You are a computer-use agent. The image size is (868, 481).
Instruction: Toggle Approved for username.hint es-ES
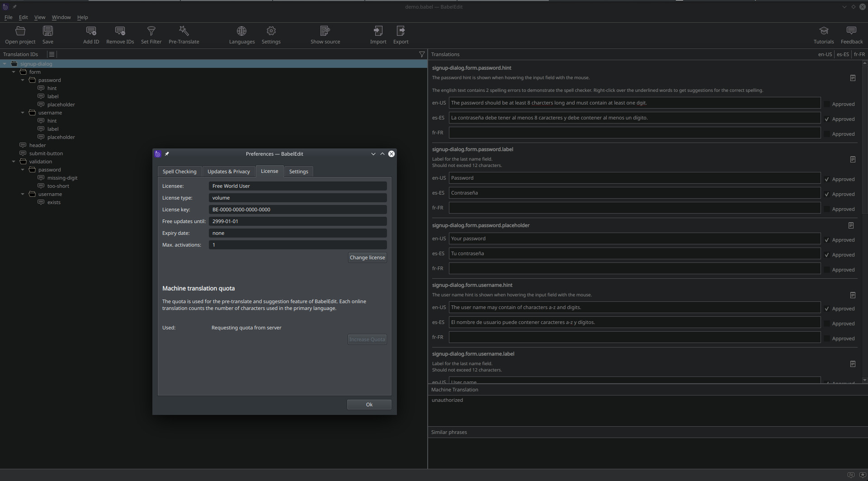[826, 324]
